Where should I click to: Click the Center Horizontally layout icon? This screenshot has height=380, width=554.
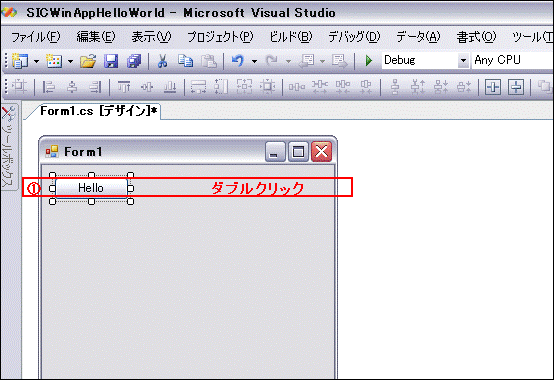493,87
